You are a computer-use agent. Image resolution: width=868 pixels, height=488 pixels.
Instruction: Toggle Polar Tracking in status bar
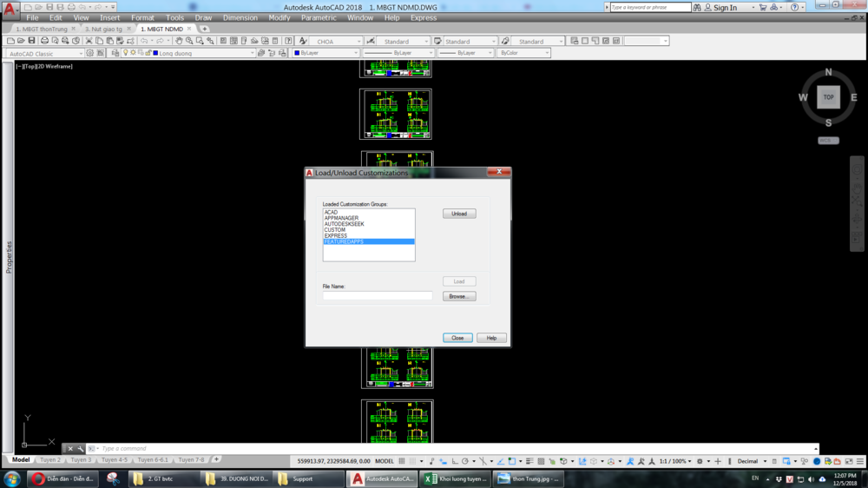(x=465, y=461)
